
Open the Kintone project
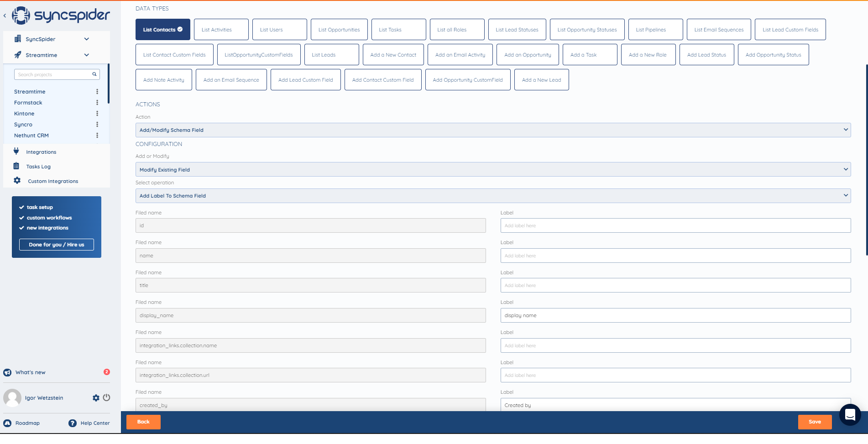point(24,114)
